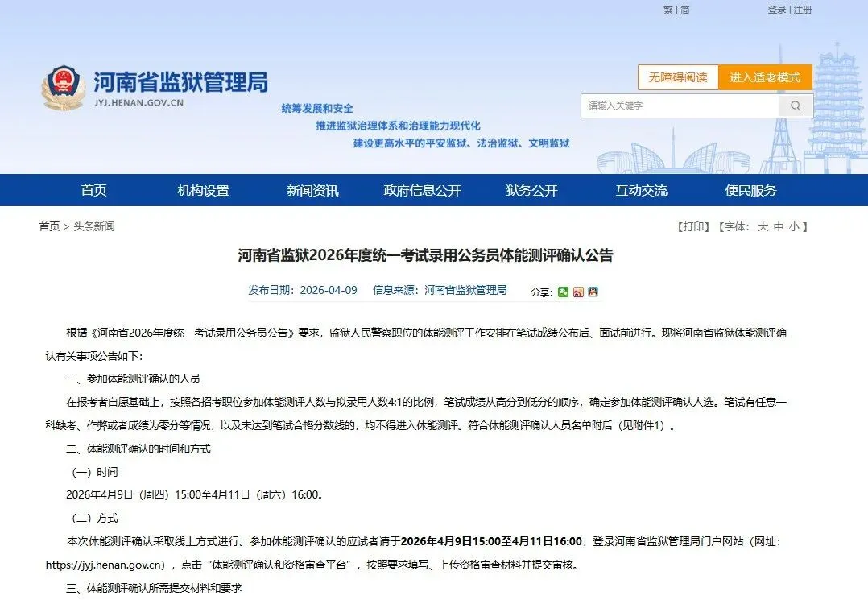868x600 pixels.
Task: Share the article via QQ penguin icon
Action: point(593,292)
